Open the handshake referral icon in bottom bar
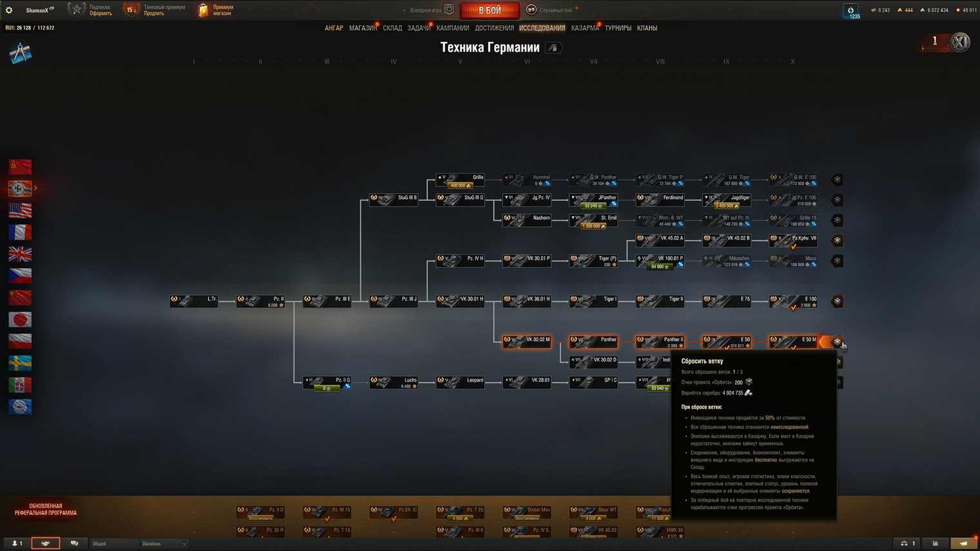The width and height of the screenshot is (980, 551). pyautogui.click(x=45, y=543)
